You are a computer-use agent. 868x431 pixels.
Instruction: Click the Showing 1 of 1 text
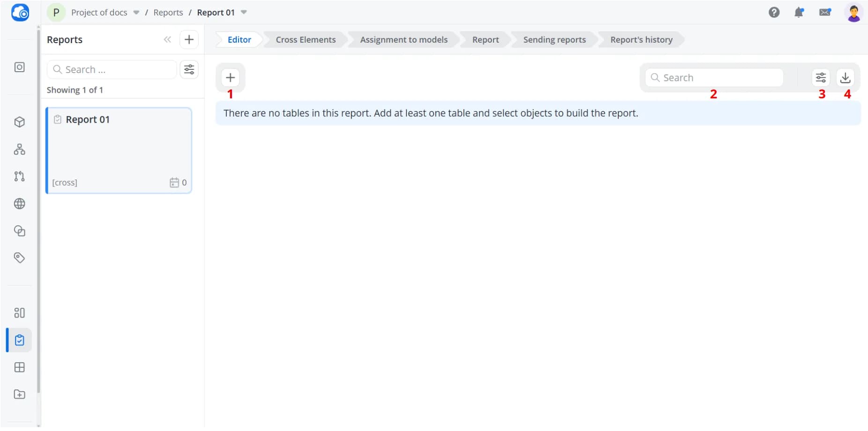click(x=75, y=90)
